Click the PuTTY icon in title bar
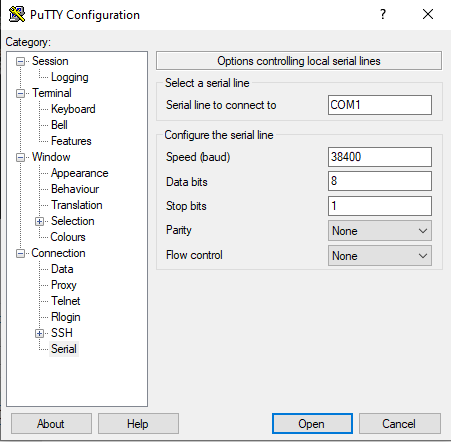451x442 pixels. coord(17,14)
